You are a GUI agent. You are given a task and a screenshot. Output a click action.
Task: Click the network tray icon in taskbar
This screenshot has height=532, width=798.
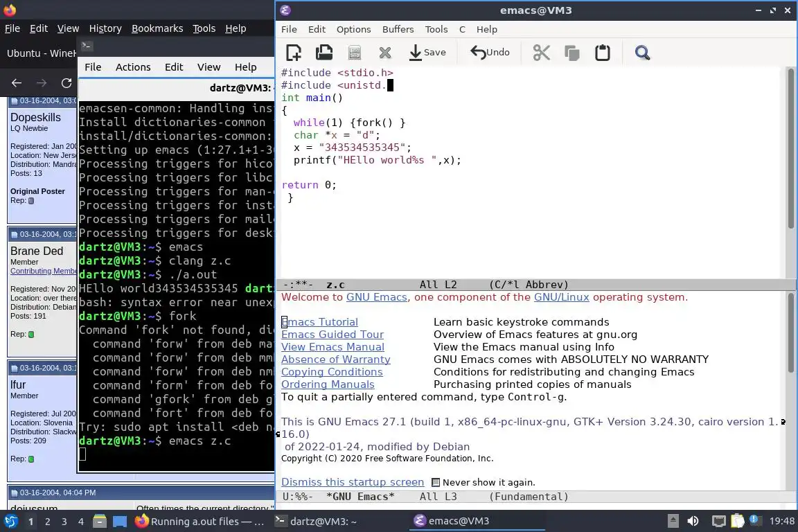(x=718, y=522)
